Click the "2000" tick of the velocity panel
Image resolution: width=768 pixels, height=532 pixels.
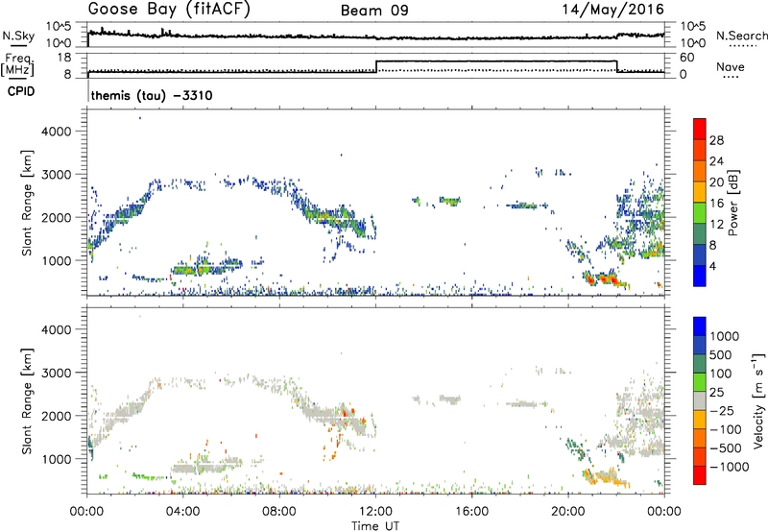point(56,416)
